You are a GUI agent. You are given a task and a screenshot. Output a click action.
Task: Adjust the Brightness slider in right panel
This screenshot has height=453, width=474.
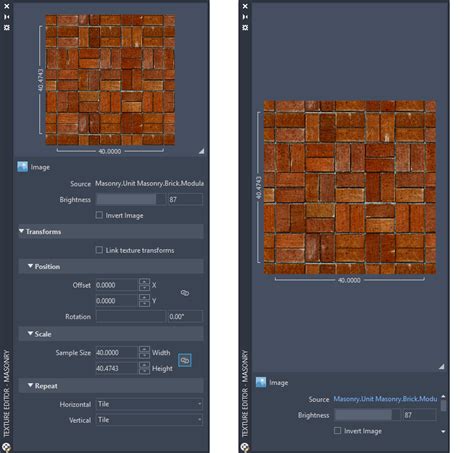(367, 415)
